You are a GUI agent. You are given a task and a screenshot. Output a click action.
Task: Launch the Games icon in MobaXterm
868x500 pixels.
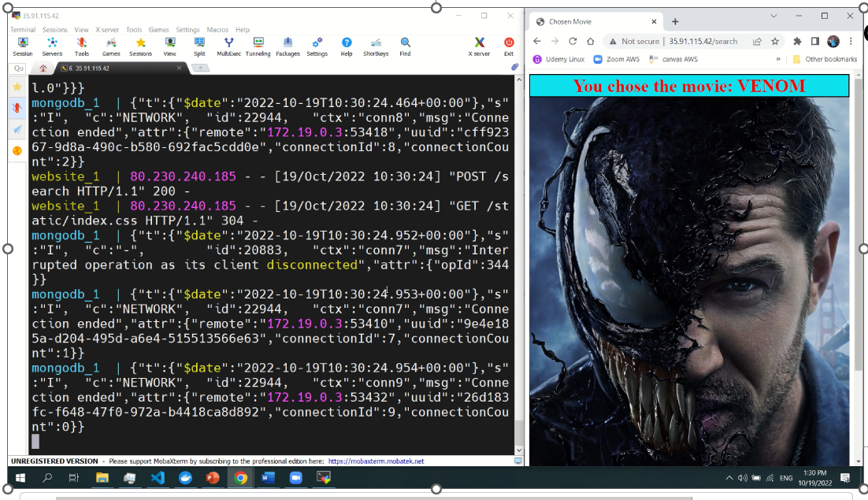pos(113,43)
